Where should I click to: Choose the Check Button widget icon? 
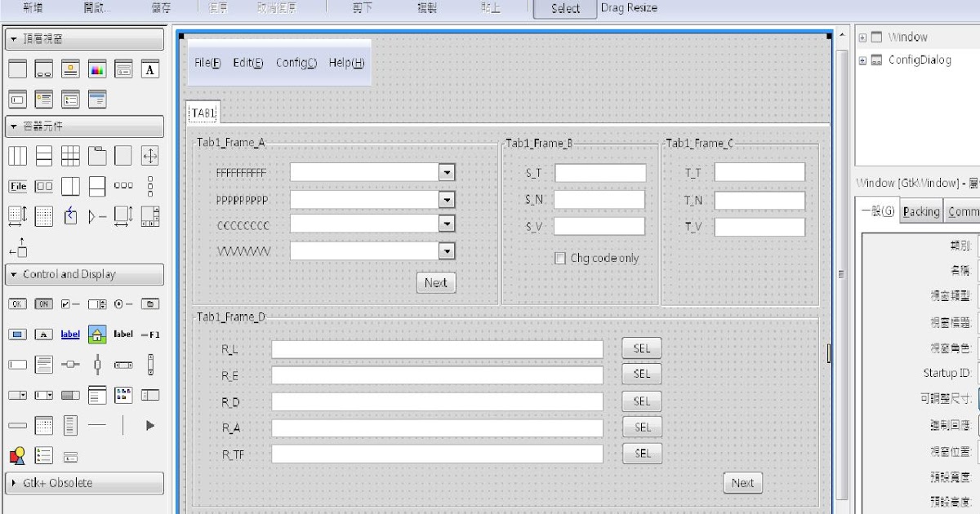71,304
